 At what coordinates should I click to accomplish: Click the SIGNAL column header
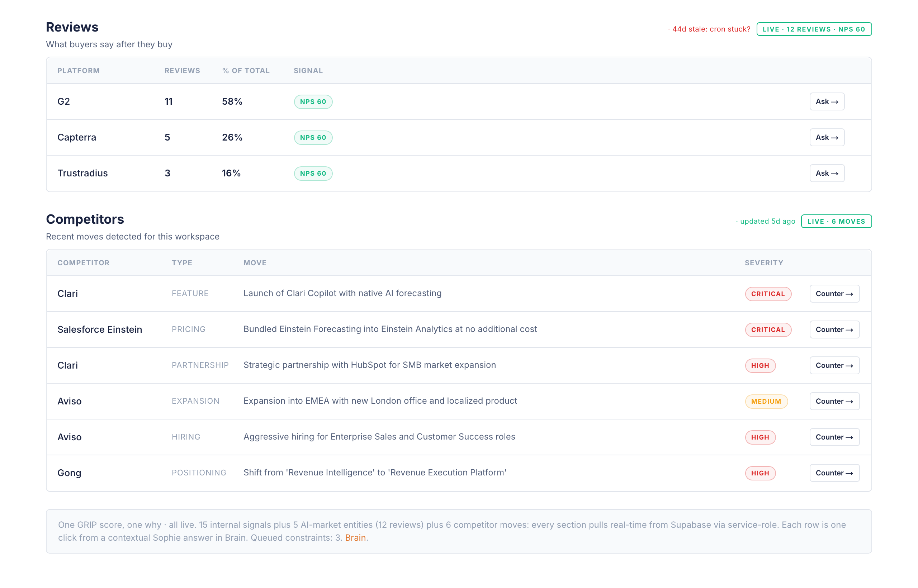tap(308, 71)
